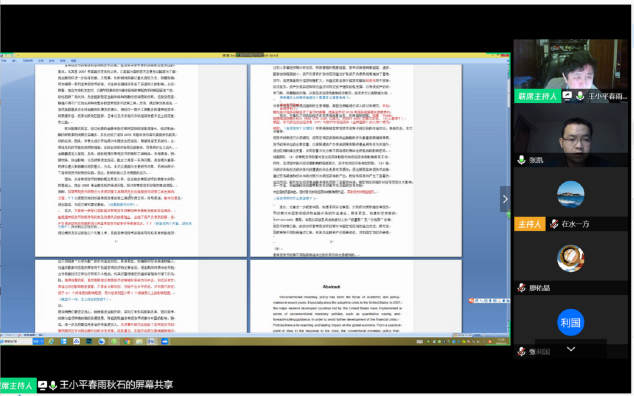Click the blue Tencent Meeting taskbar icon
This screenshot has height=396, width=634.
pyautogui.click(x=165, y=341)
